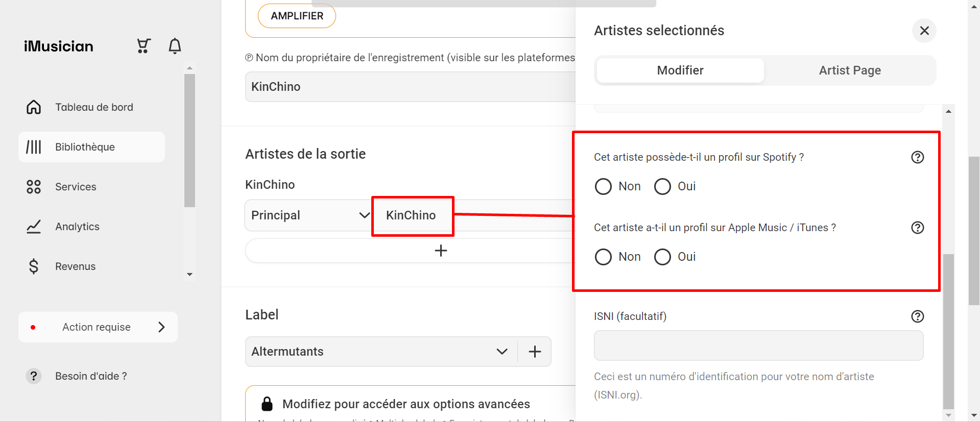Click the Services four-circles icon
This screenshot has width=980, height=422.
(x=34, y=187)
